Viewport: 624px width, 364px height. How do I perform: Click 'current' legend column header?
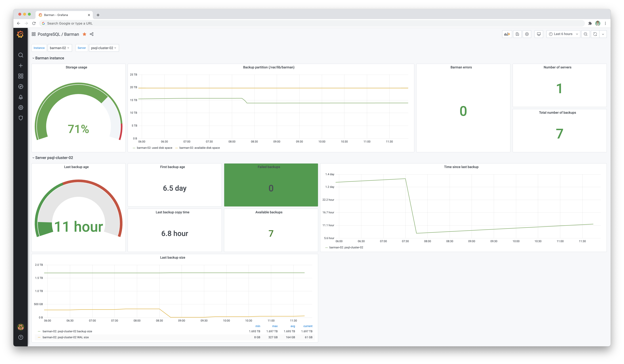pyautogui.click(x=308, y=326)
